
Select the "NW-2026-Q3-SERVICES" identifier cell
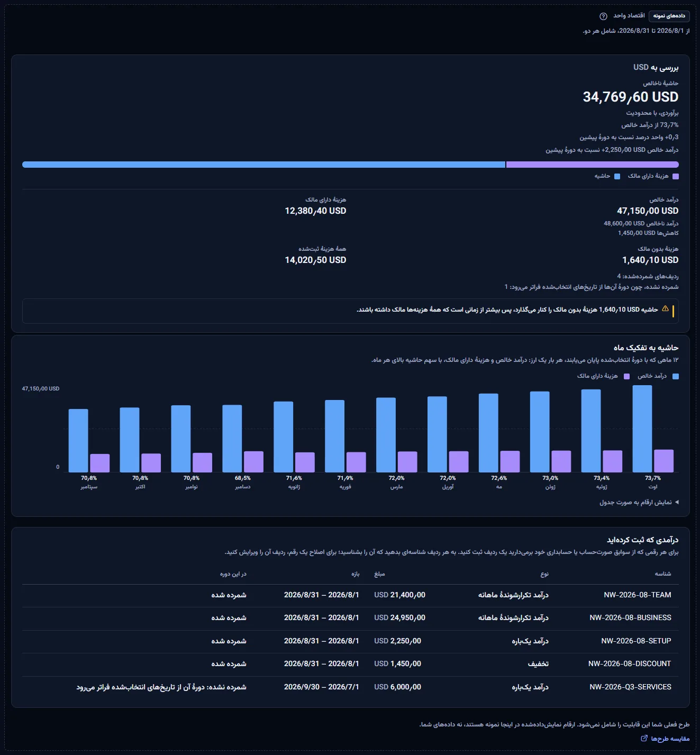click(630, 687)
